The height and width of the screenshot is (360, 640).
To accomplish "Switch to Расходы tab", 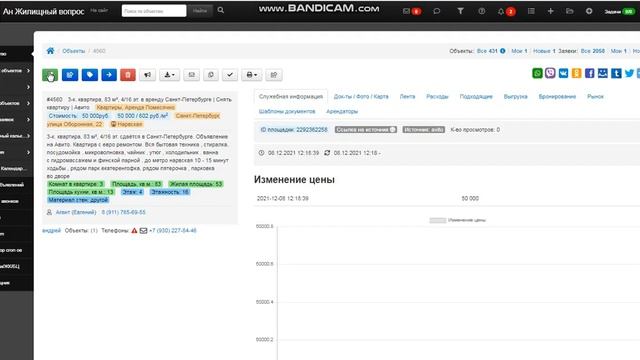I will click(x=437, y=97).
